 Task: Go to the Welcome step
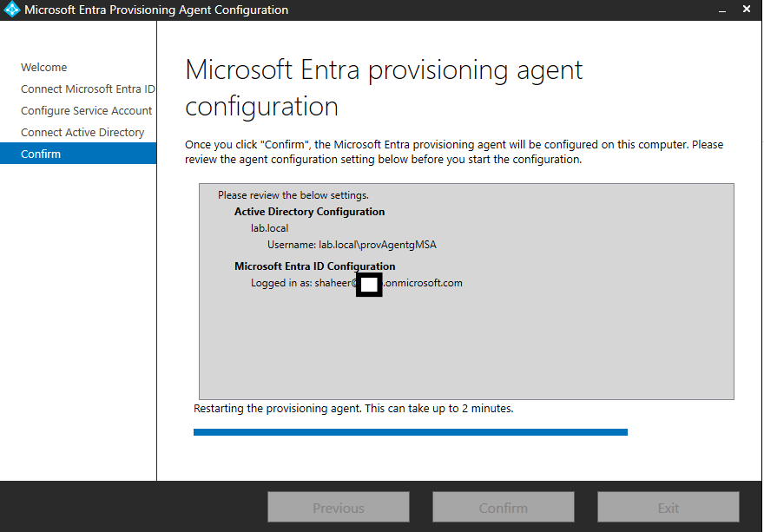pyautogui.click(x=44, y=68)
